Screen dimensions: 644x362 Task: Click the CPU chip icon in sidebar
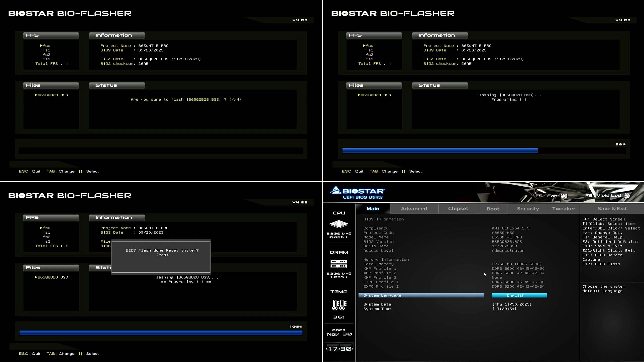tap(339, 224)
